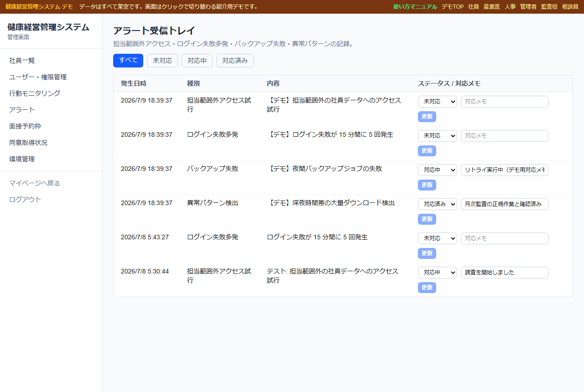Click 対応メモ field for 【デモ】担当範囲外アクセス row

click(505, 102)
